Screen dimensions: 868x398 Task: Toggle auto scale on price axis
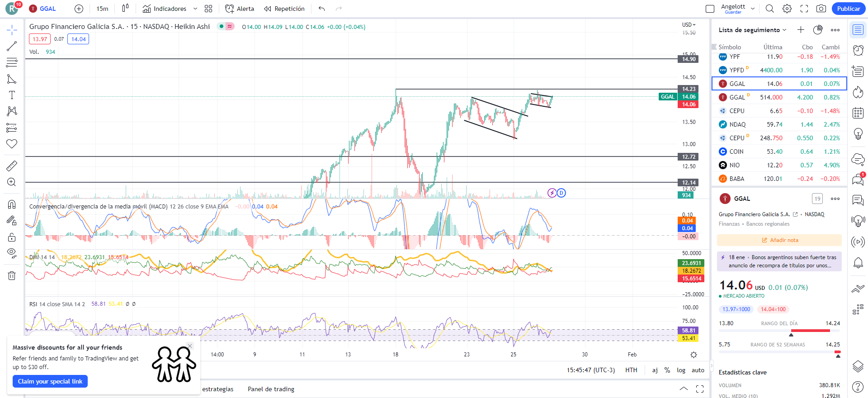pyautogui.click(x=698, y=370)
